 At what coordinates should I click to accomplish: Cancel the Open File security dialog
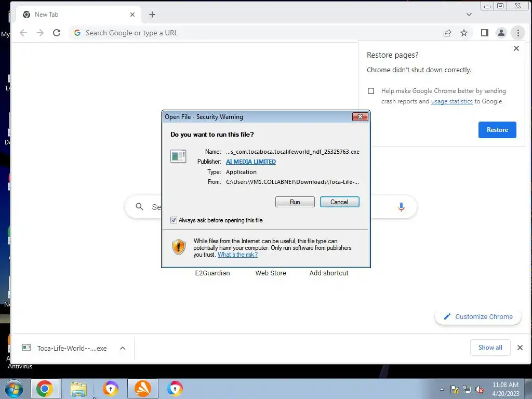pos(339,202)
